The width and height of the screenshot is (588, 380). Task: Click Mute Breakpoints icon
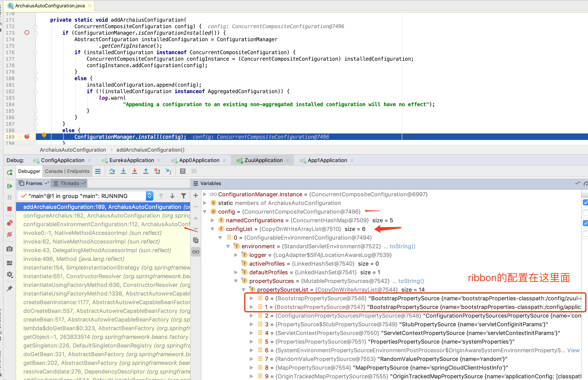[10, 234]
